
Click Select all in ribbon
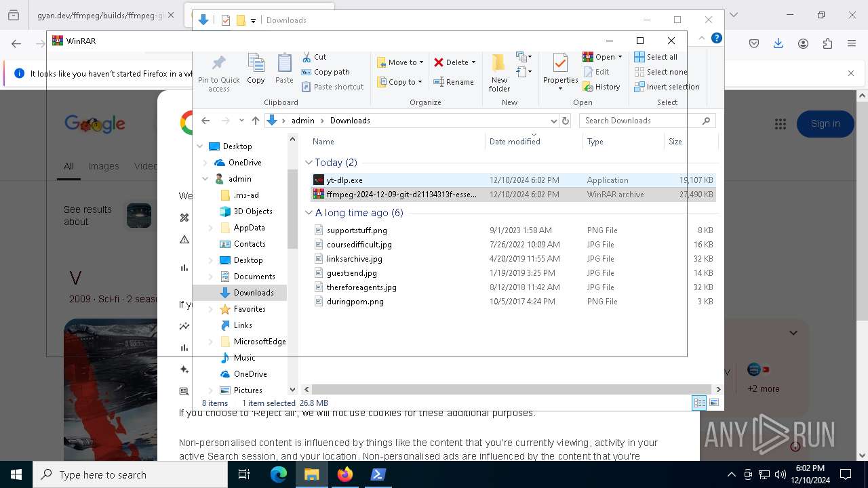[656, 57]
